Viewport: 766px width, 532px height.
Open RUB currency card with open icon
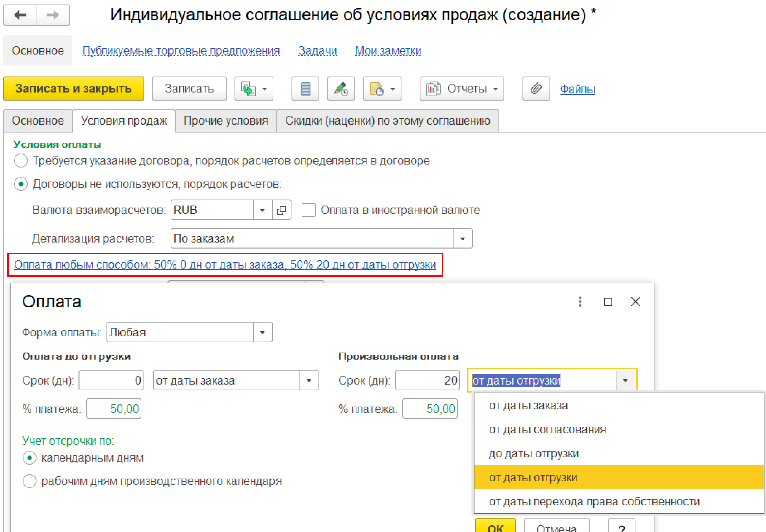click(281, 210)
